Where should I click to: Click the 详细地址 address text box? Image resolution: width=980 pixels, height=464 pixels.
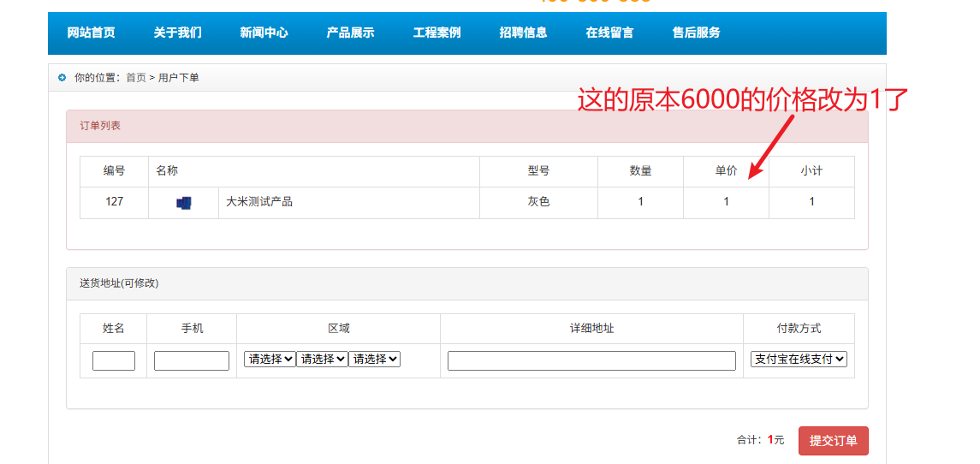pos(591,360)
